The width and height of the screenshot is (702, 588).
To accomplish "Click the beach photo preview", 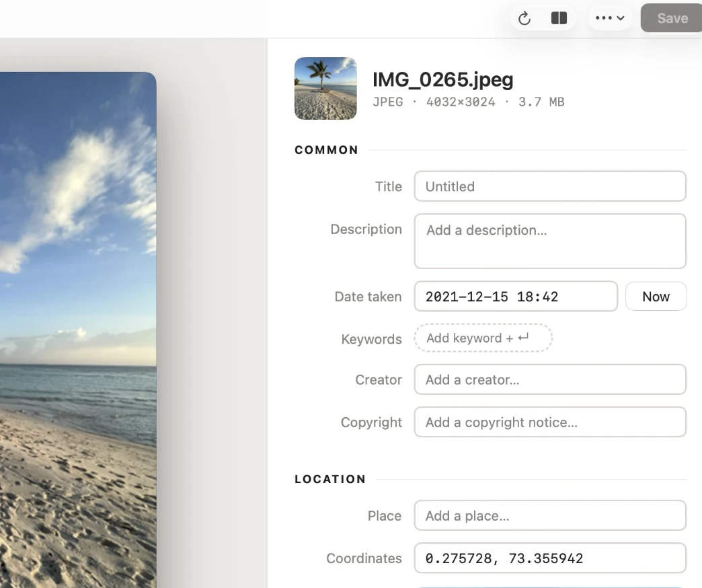I will tap(78, 330).
